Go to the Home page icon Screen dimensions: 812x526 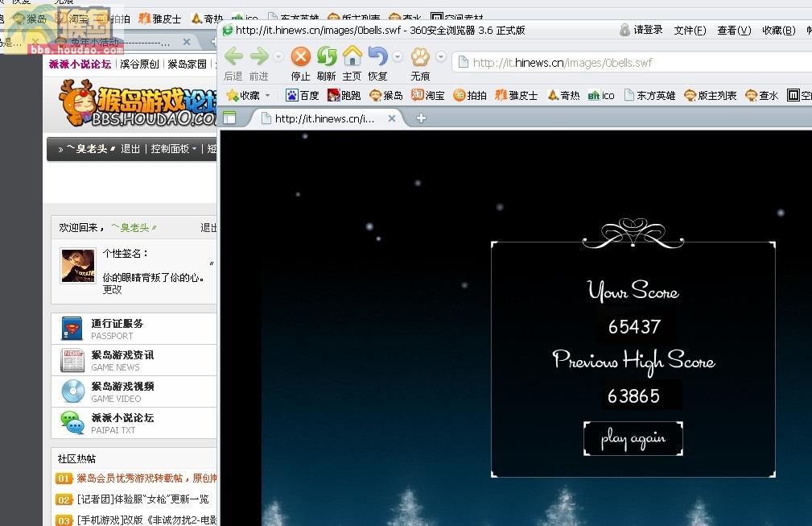[x=352, y=56]
